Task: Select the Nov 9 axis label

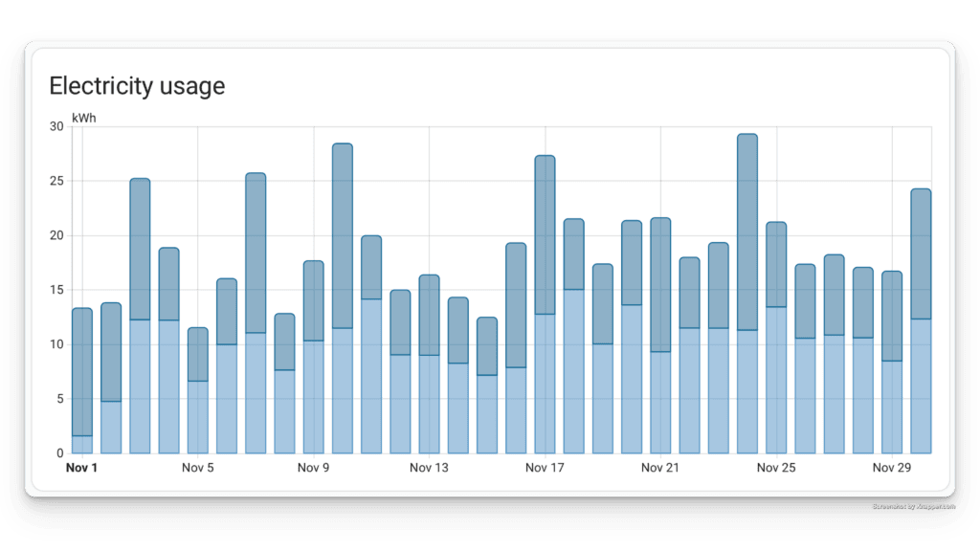Action: coord(313,468)
